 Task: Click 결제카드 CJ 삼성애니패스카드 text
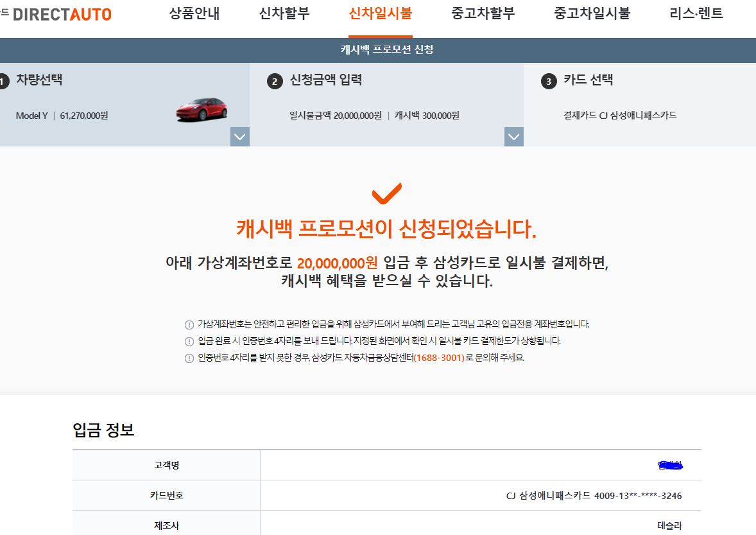620,116
